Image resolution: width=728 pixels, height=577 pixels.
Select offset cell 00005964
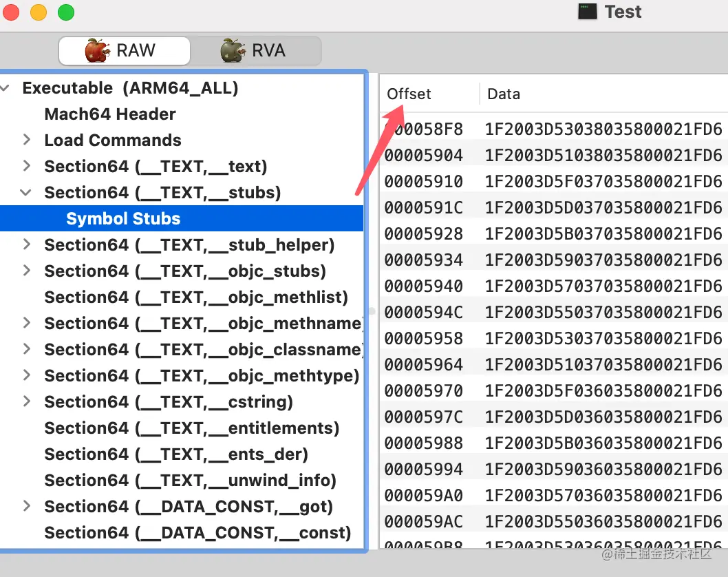[x=423, y=365]
